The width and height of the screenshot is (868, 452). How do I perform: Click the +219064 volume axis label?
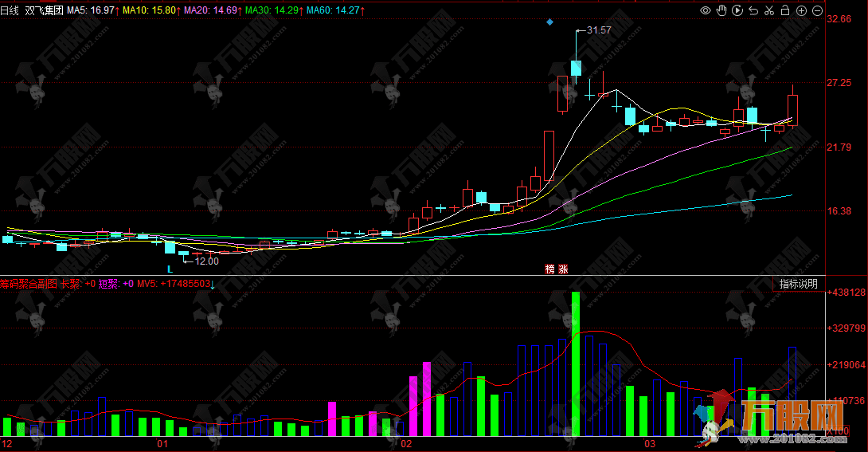tap(846, 364)
